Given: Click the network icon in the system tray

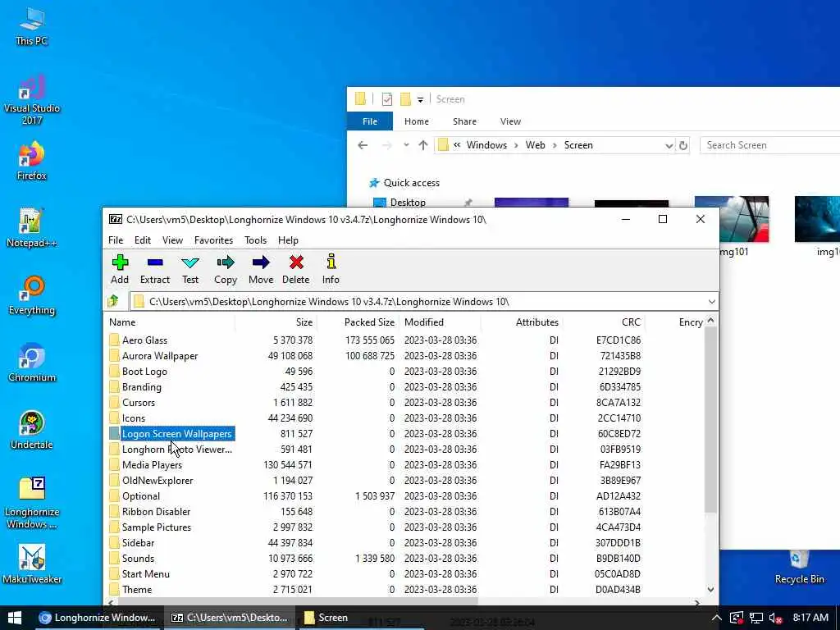Looking at the screenshot, I should click(756, 619).
